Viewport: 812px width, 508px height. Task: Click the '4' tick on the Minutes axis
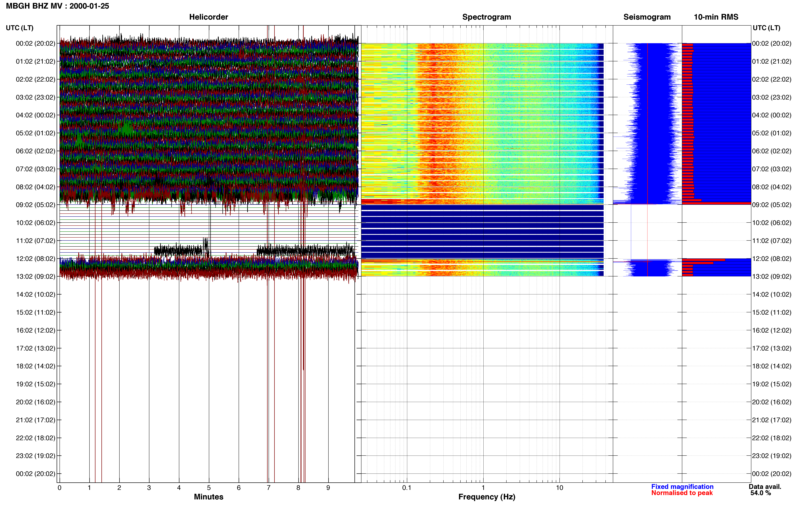[x=179, y=487]
